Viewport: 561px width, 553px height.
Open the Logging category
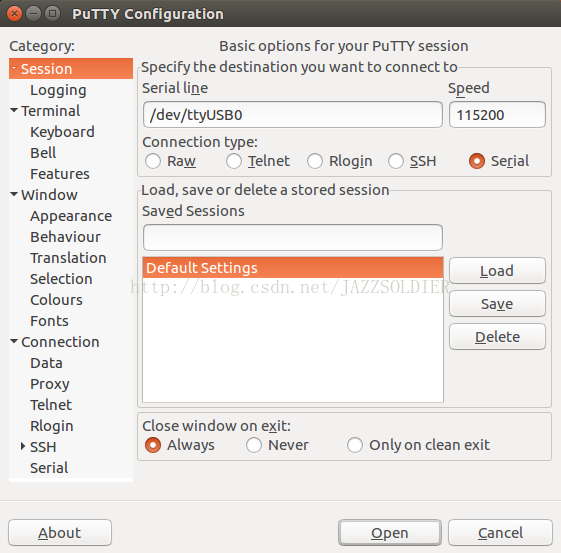58,90
